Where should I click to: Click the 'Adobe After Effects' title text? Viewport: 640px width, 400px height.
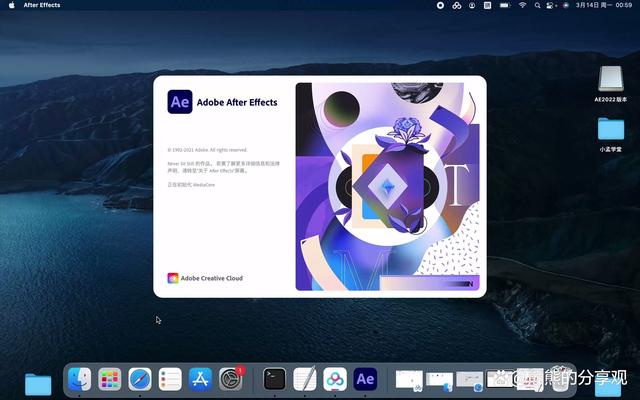click(237, 102)
